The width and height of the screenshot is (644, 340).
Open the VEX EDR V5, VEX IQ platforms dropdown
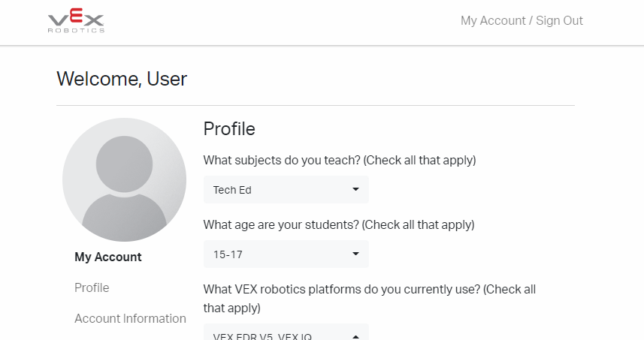[x=286, y=332]
